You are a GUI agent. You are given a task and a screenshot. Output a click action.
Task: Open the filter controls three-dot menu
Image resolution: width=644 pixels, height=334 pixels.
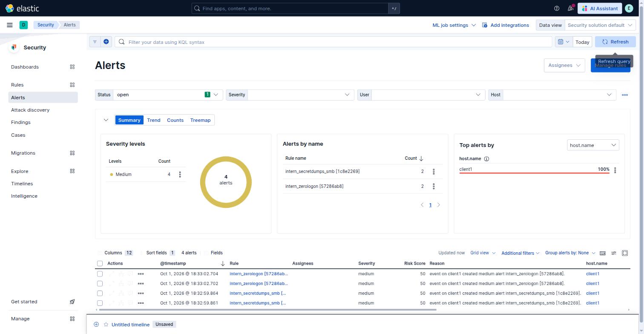(625, 95)
